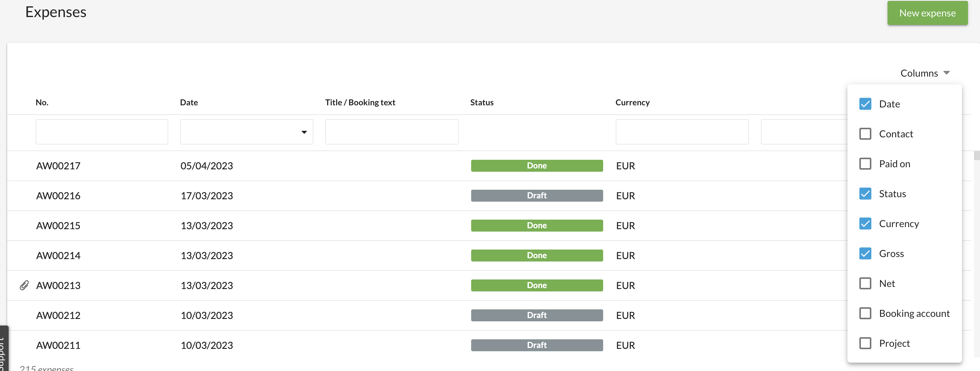
Task: Uncheck the Date column checkbox
Action: click(865, 104)
